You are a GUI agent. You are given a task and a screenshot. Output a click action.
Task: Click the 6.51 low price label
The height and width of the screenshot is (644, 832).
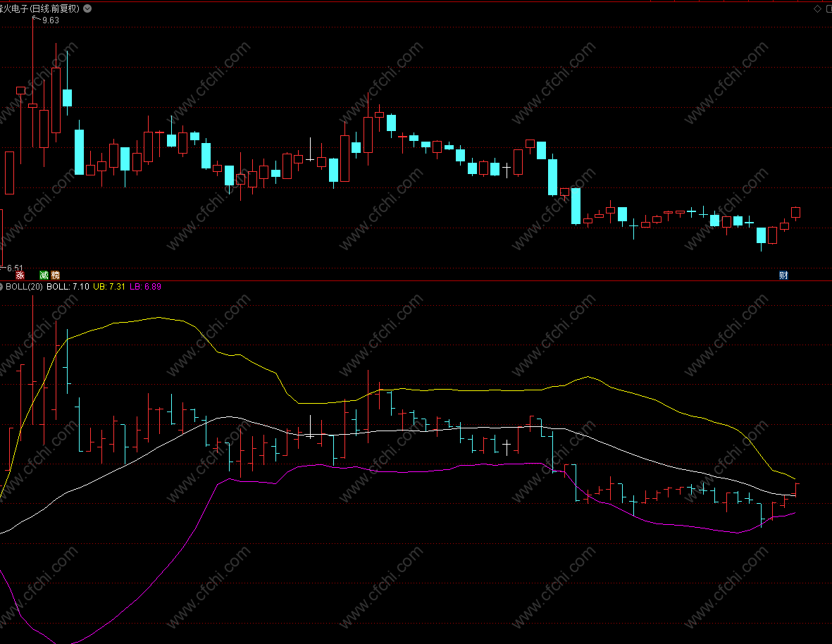click(15, 268)
